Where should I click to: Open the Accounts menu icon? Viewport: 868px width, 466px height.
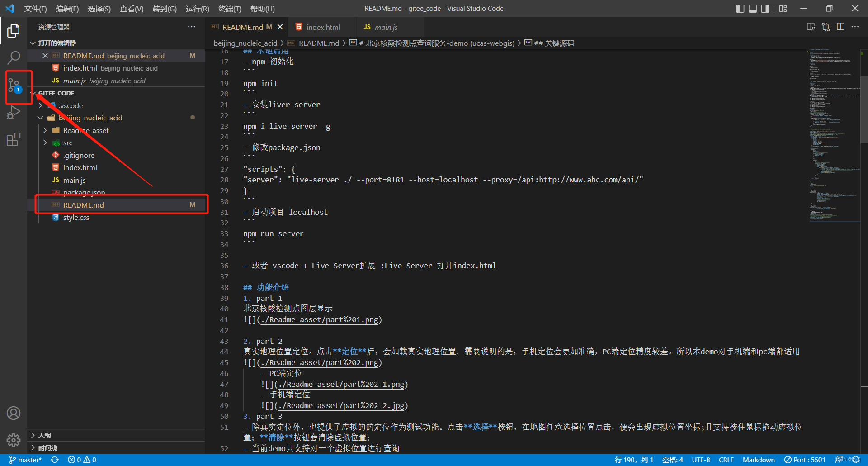point(14,413)
